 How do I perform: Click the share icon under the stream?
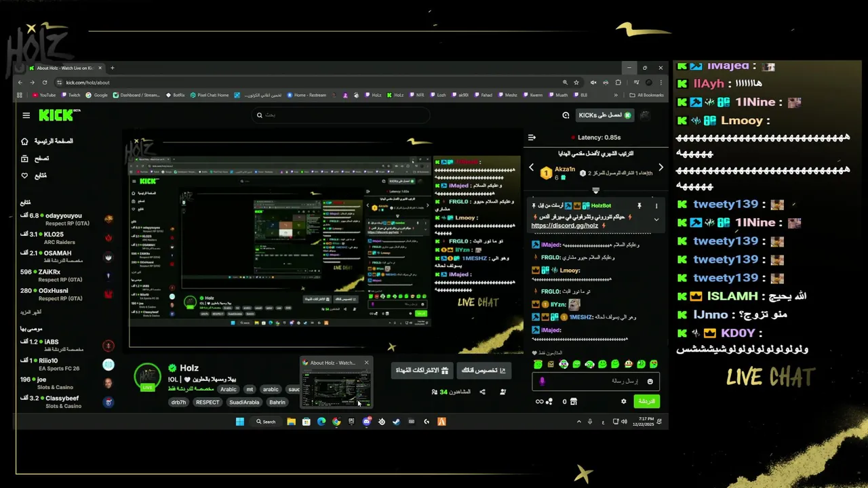click(482, 392)
